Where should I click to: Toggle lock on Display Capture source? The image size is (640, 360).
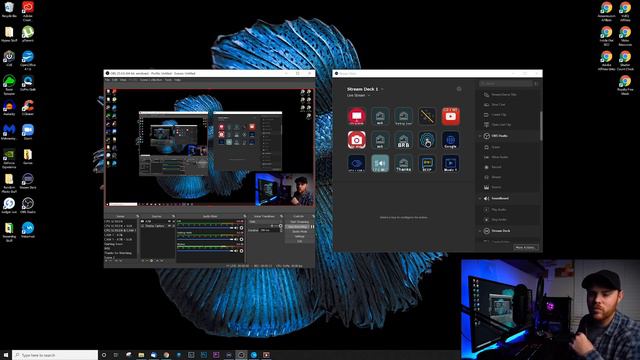pos(173,226)
